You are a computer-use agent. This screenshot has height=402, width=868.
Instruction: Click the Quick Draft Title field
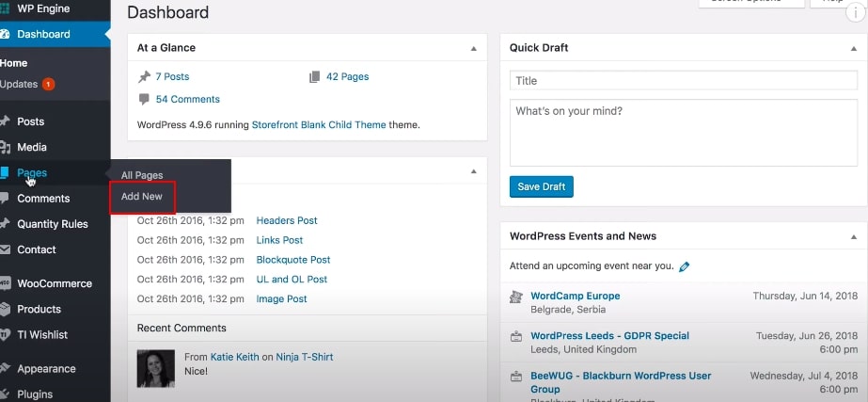(x=684, y=81)
